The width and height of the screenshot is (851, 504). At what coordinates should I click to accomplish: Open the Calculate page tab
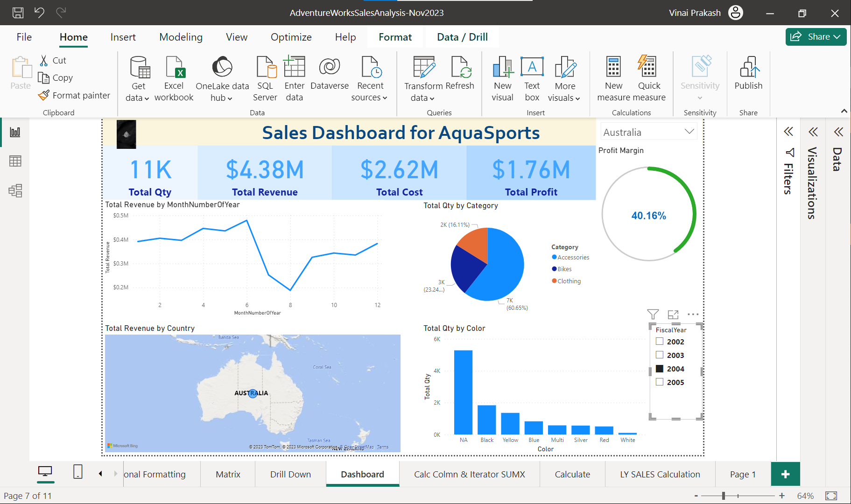tap(572, 474)
